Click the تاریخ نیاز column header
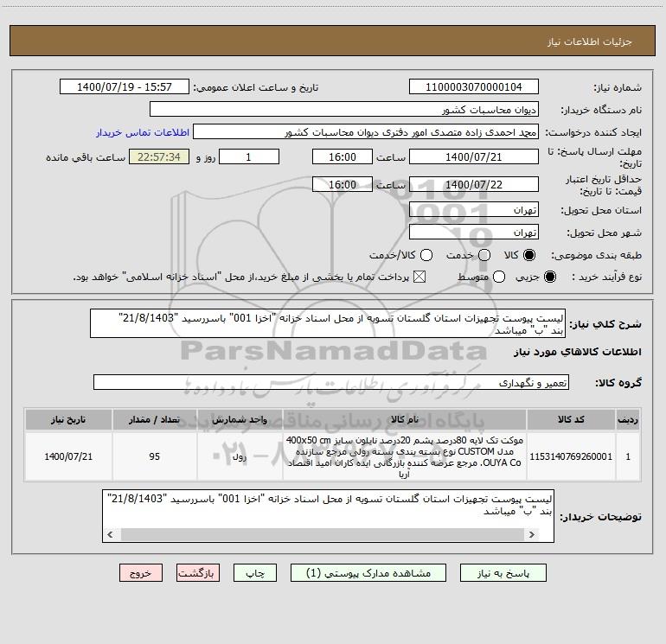 68,419
